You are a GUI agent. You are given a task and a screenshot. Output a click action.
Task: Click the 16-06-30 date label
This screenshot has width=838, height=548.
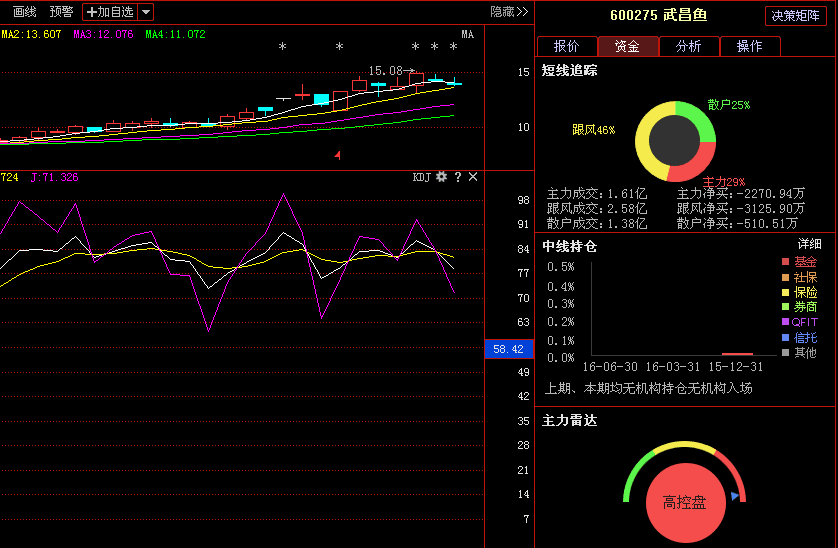(x=610, y=367)
